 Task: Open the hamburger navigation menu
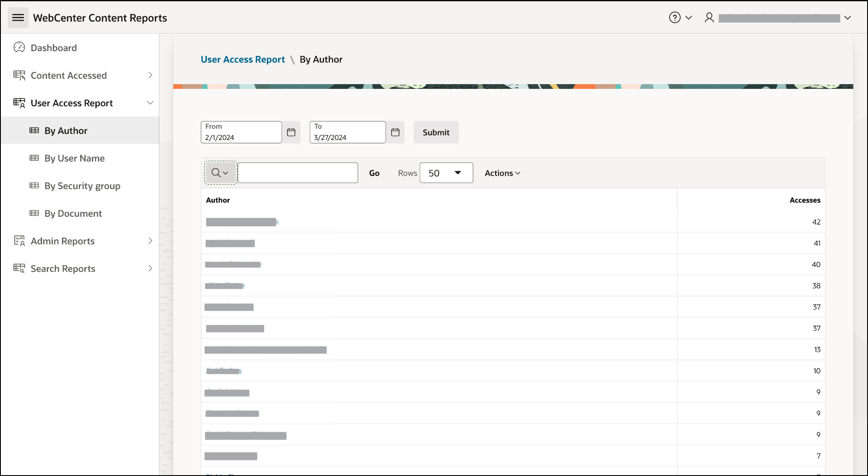(x=18, y=17)
